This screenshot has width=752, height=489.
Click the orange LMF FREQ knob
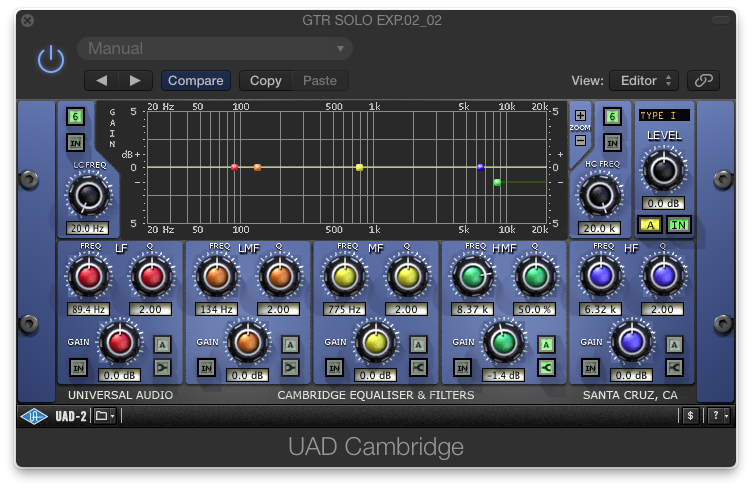(217, 277)
